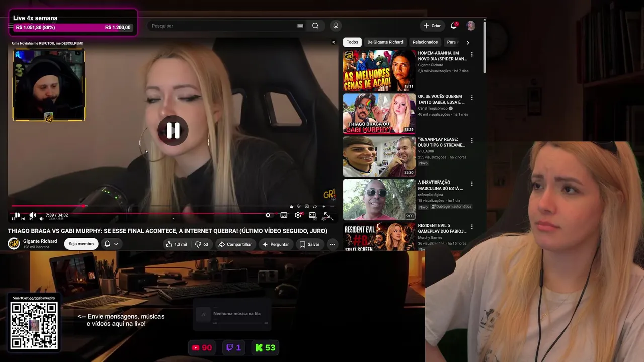Open the on-screen keyboard in search bar

point(300,26)
